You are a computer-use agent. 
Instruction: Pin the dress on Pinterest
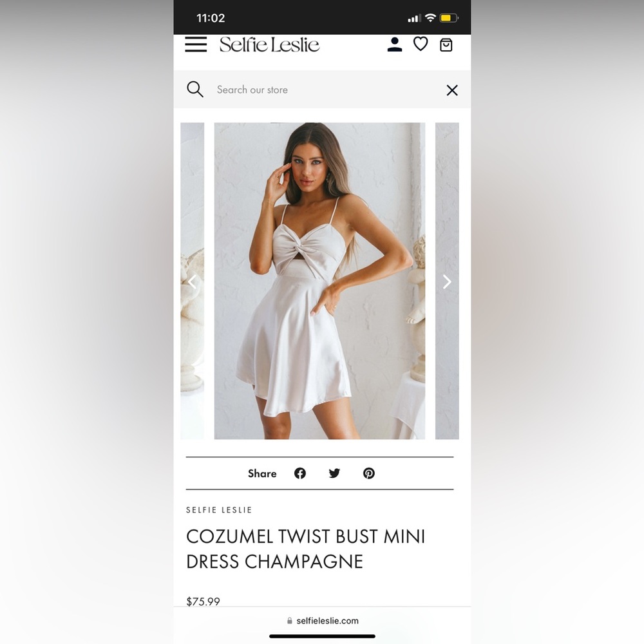(369, 473)
